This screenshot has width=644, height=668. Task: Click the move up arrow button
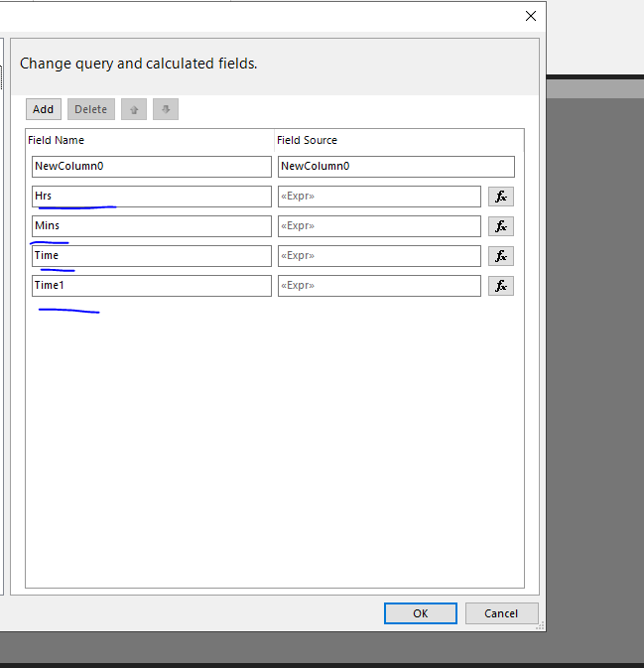coord(134,109)
